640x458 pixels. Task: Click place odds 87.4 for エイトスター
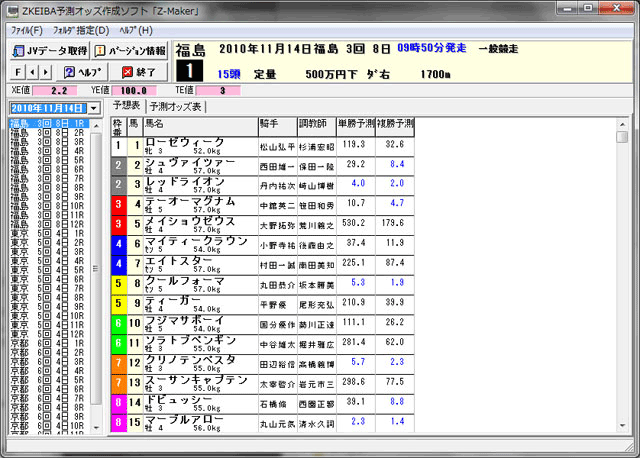click(395, 262)
